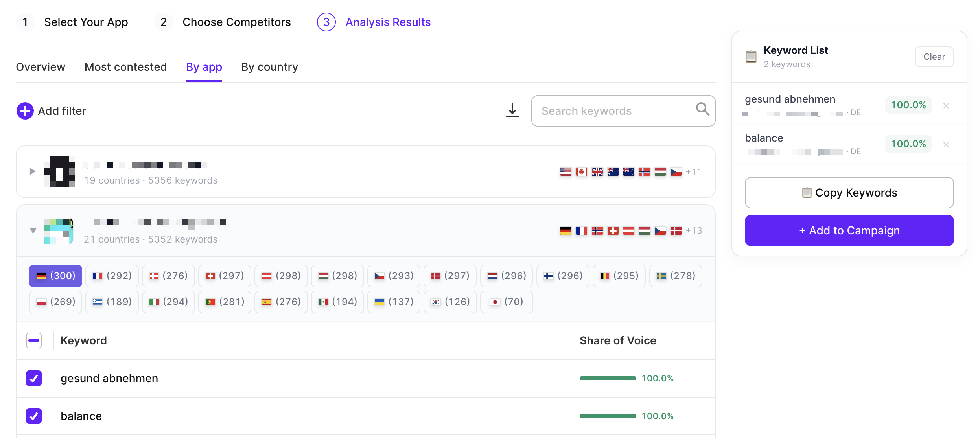This screenshot has height=438, width=980.
Task: Clear the keyword list
Action: (x=934, y=56)
